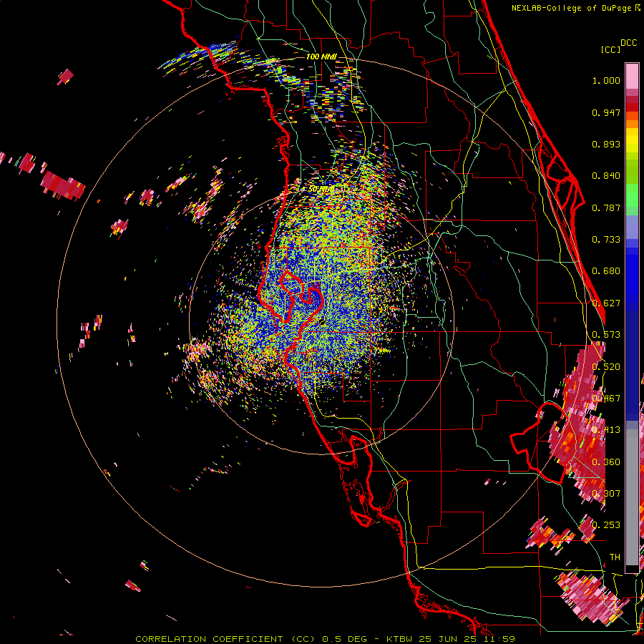Viewport: 644px width, 644px height.
Task: Select the 0.307 legend value
Action: pos(606,493)
